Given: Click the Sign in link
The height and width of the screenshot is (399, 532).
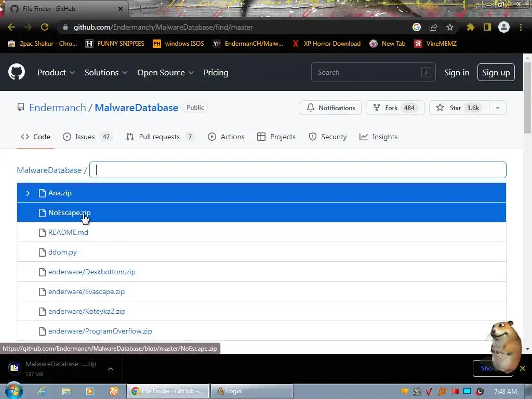Looking at the screenshot, I should (x=457, y=73).
